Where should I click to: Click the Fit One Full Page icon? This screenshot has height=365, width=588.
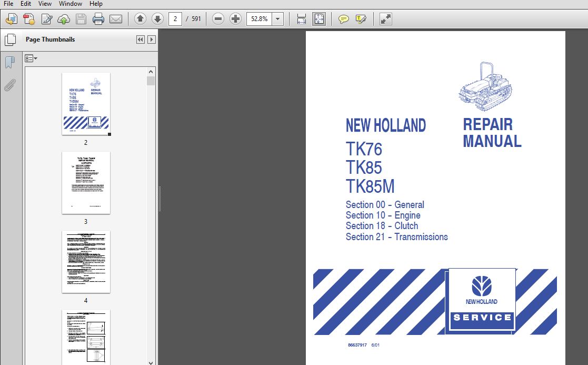[319, 19]
